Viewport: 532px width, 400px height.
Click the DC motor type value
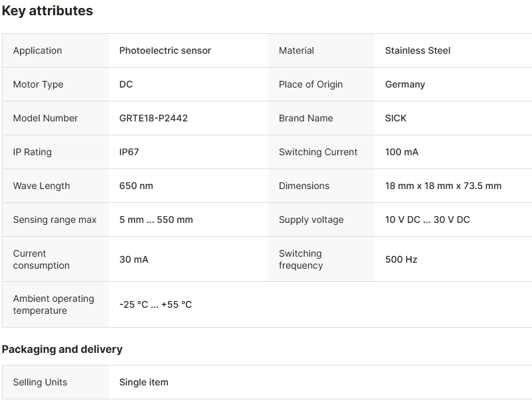126,84
